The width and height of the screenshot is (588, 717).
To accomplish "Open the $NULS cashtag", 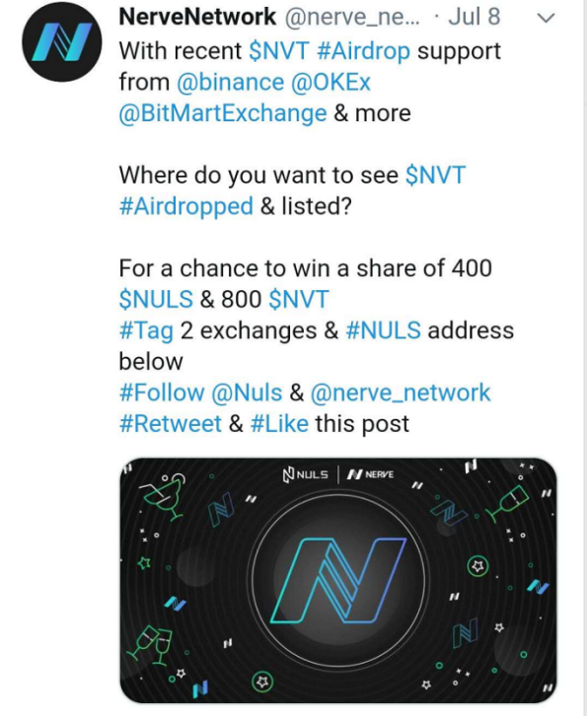I will (156, 300).
